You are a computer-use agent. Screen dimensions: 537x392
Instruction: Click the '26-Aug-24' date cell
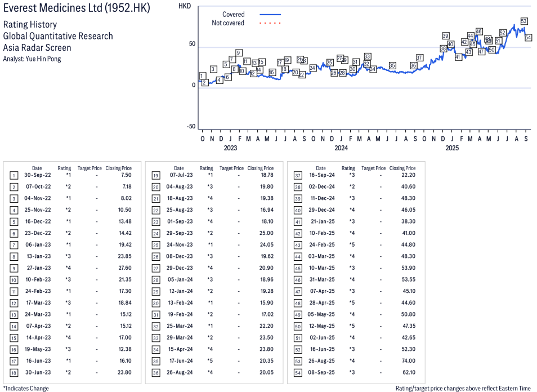click(180, 372)
